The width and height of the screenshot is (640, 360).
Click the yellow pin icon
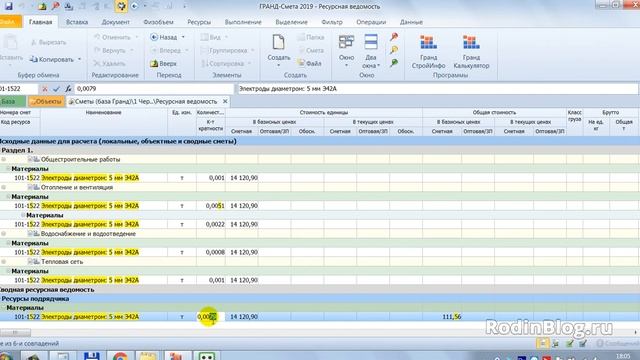click(x=394, y=50)
